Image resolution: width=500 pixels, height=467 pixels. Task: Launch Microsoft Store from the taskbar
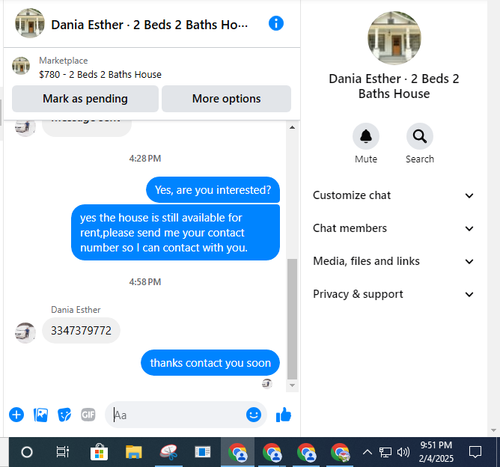[99, 452]
